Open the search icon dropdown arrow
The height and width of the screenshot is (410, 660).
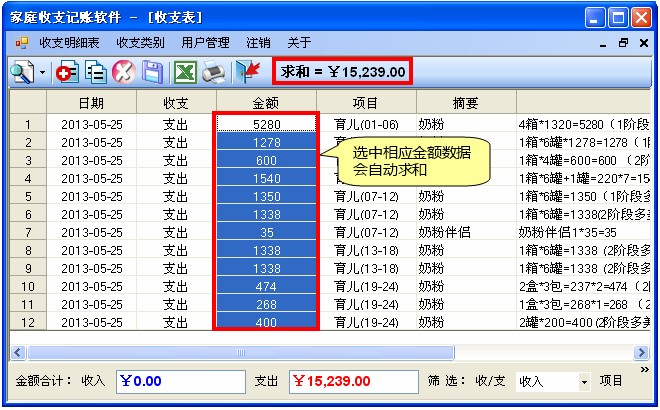coord(43,72)
